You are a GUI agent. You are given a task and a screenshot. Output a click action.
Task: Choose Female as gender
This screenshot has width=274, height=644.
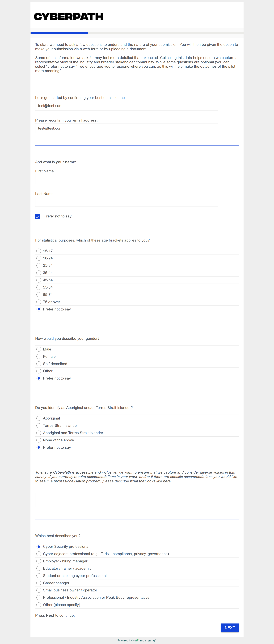click(39, 356)
